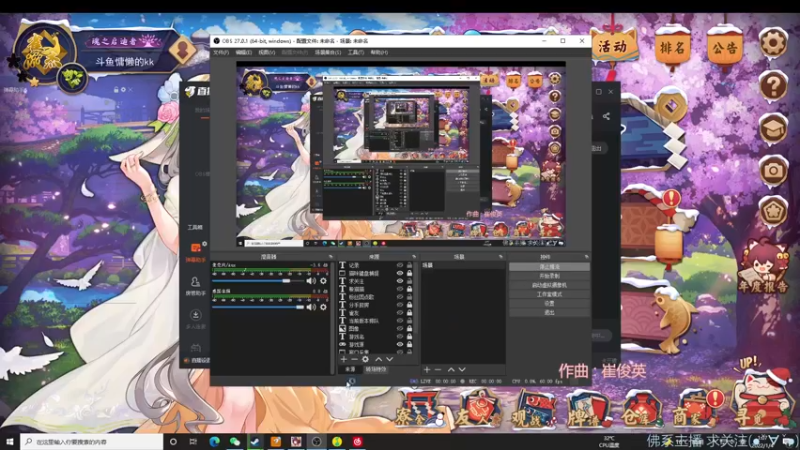The width and height of the screenshot is (800, 450).
Task: Open tutorial graduation cap icon in game
Action: click(x=773, y=128)
